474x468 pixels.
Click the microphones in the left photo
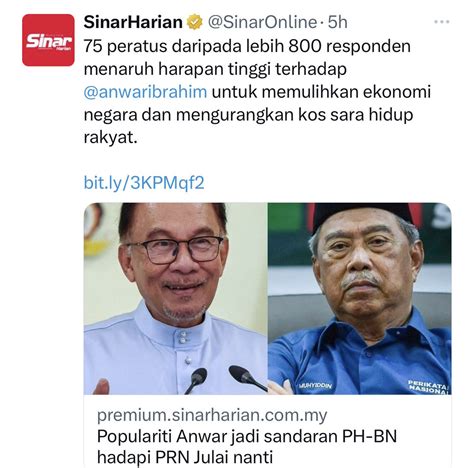pos(225,380)
